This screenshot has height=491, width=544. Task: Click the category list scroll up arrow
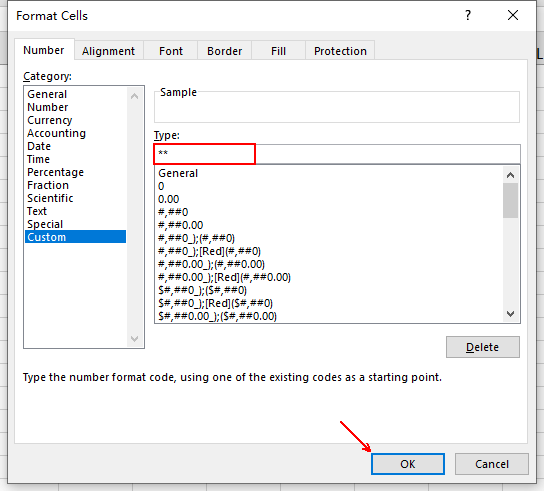[x=135, y=96]
